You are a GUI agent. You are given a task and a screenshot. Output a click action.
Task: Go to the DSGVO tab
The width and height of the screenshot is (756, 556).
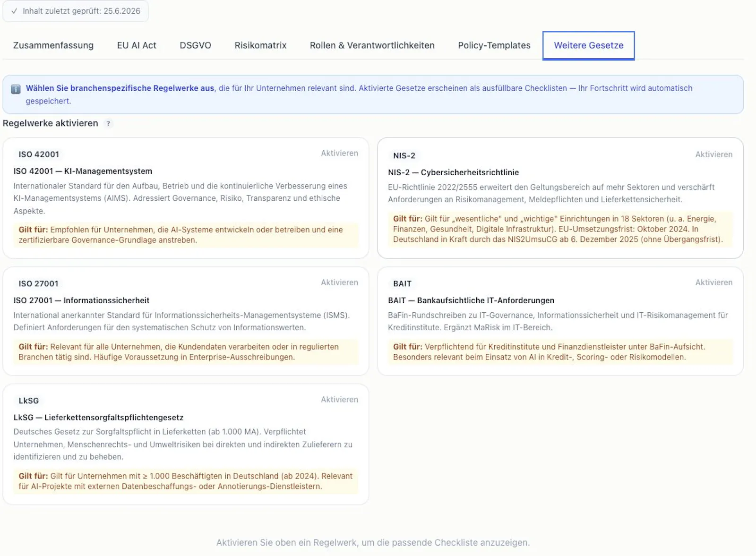click(195, 45)
